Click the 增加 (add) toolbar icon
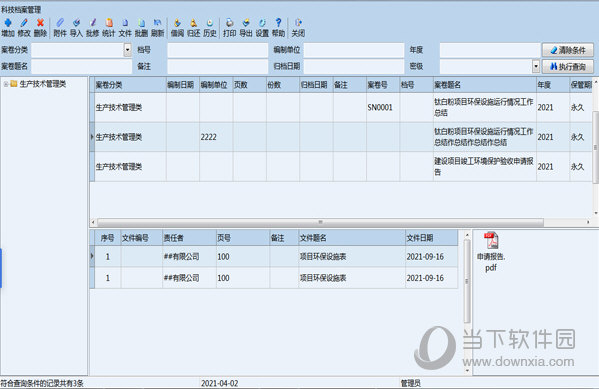This screenshot has width=599, height=389. coord(8,28)
